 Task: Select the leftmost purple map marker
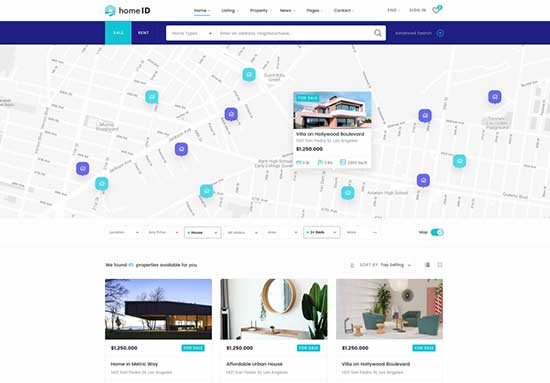tap(82, 168)
